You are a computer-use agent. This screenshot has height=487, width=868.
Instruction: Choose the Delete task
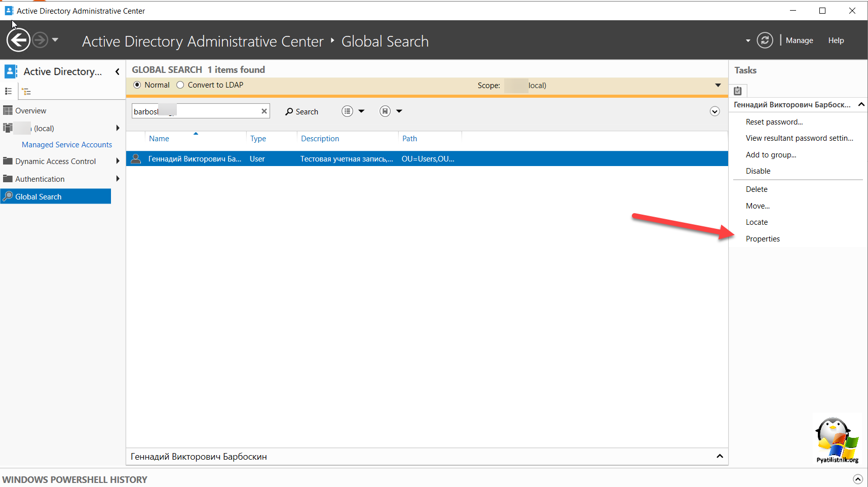click(x=757, y=189)
